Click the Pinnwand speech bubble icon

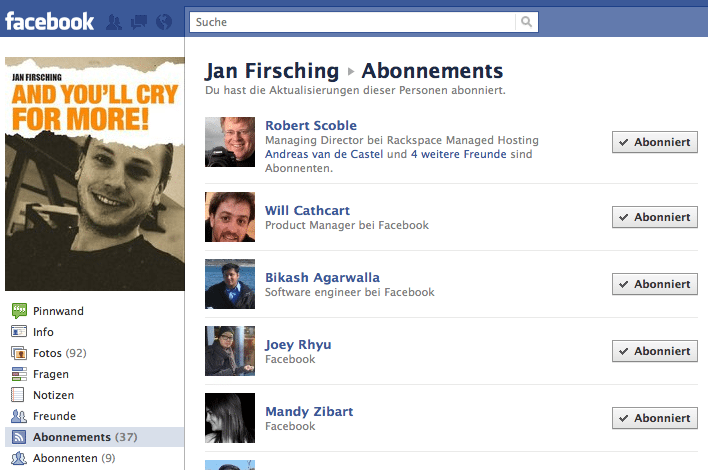[19, 311]
